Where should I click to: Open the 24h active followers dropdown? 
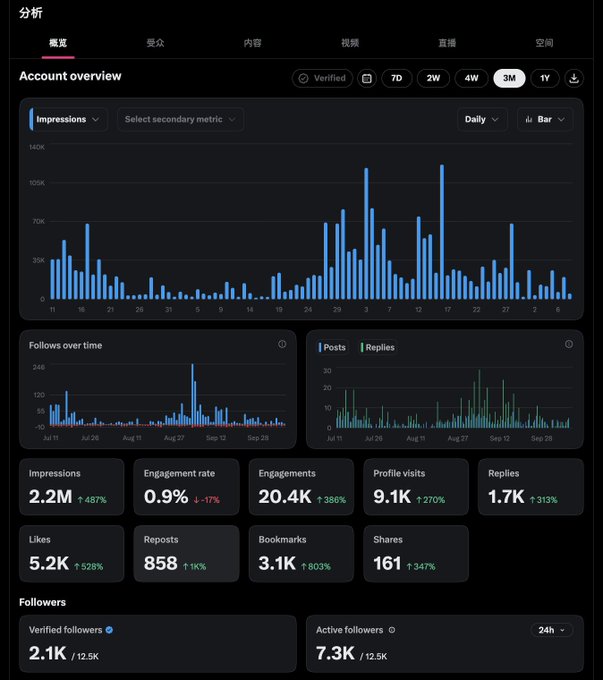[551, 630]
